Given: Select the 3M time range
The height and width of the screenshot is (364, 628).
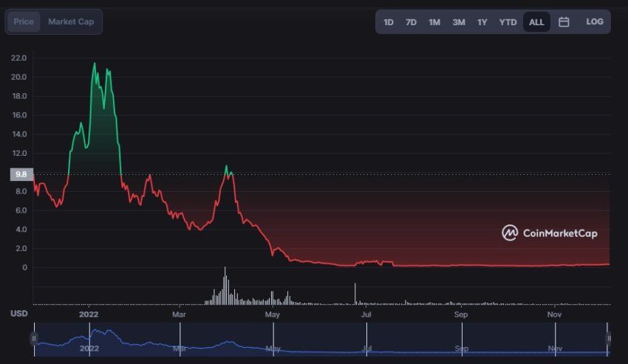Looking at the screenshot, I should coord(459,22).
